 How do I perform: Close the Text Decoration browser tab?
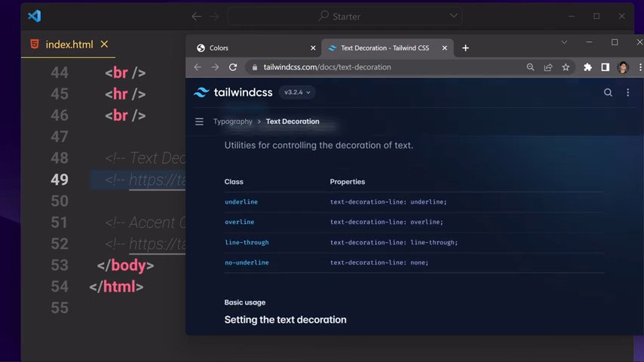(444, 48)
